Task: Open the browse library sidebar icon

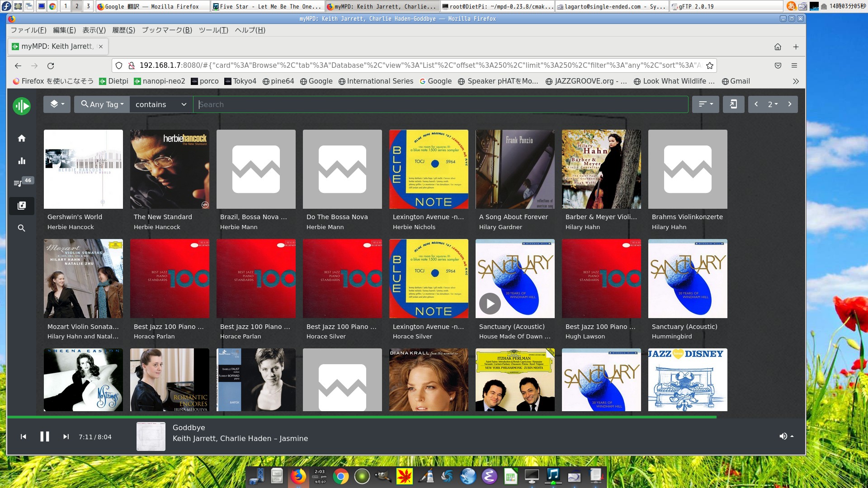Action: pos(21,206)
